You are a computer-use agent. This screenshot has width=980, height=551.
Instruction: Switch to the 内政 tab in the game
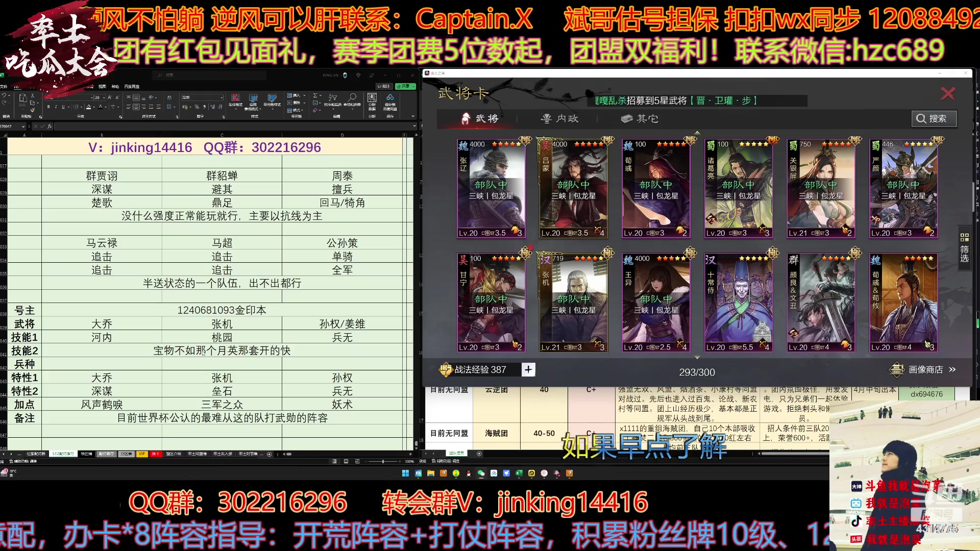tap(559, 118)
